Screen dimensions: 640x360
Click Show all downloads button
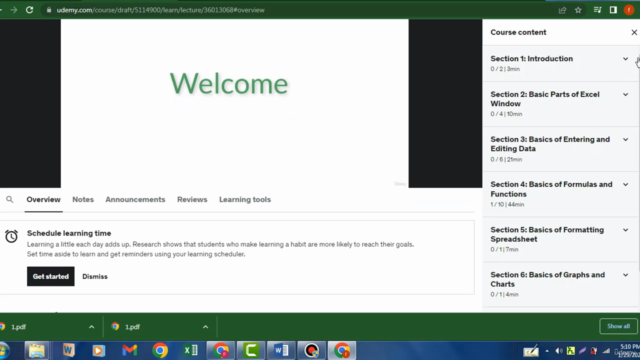[618, 326]
